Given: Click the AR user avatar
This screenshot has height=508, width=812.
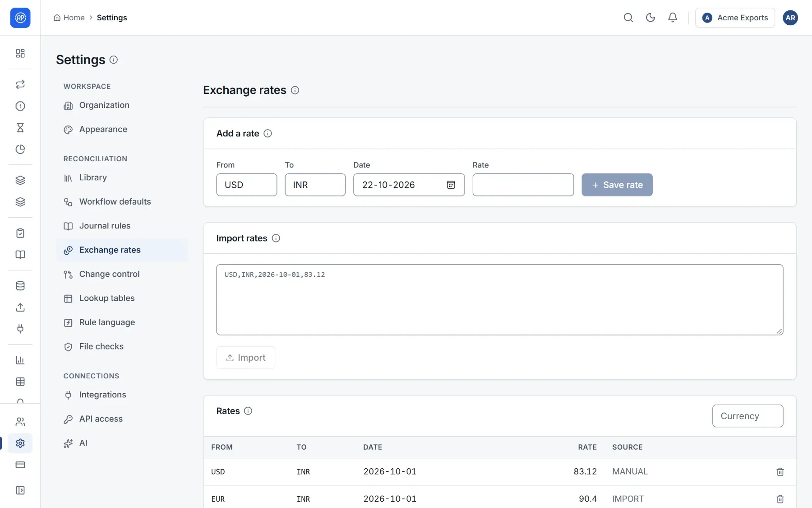Looking at the screenshot, I should point(790,18).
